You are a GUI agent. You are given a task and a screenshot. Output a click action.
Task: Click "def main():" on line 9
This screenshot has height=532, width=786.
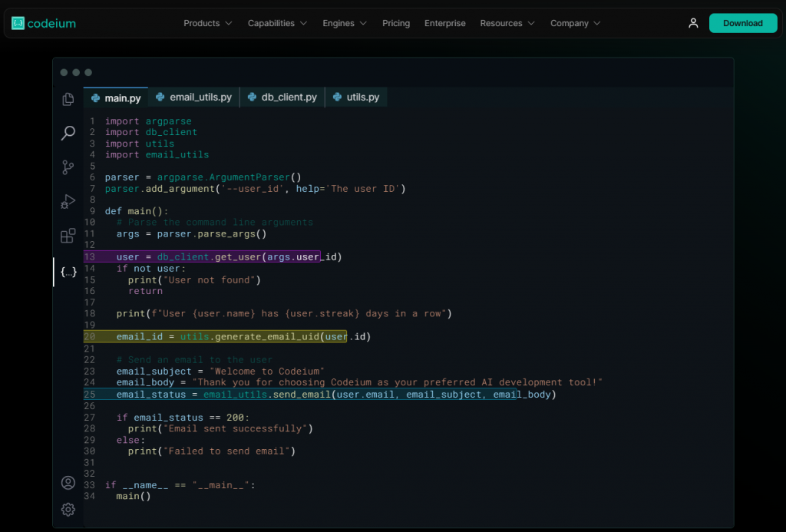tap(137, 211)
